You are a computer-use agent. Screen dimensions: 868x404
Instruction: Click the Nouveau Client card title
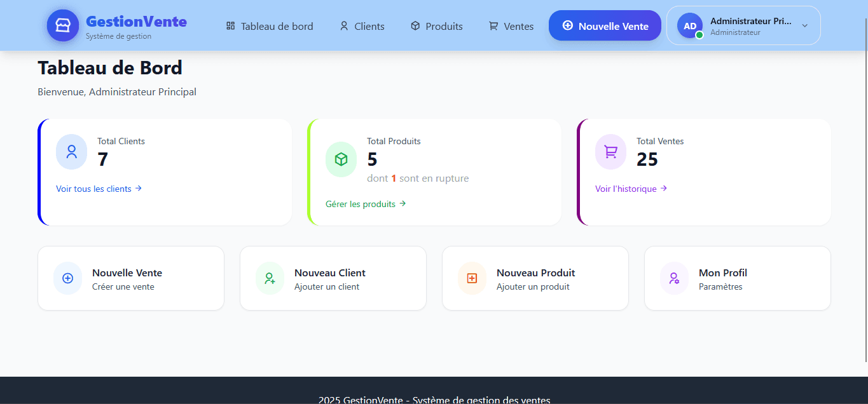coord(330,273)
